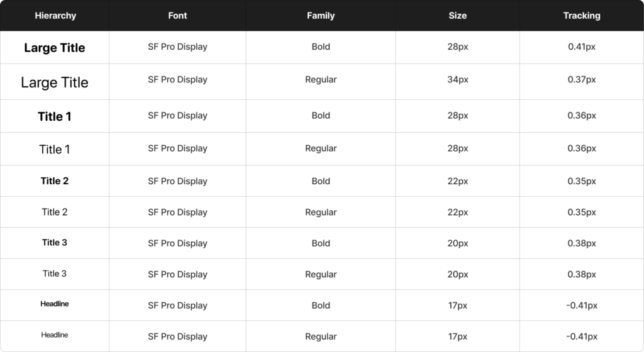Click the regular-weight Title 1 cell
Screen dimensions: 644x352
tap(55, 149)
